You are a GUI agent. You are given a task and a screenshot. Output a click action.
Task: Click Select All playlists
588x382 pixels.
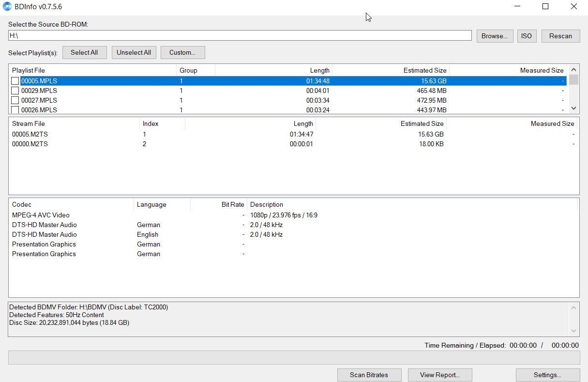point(84,52)
